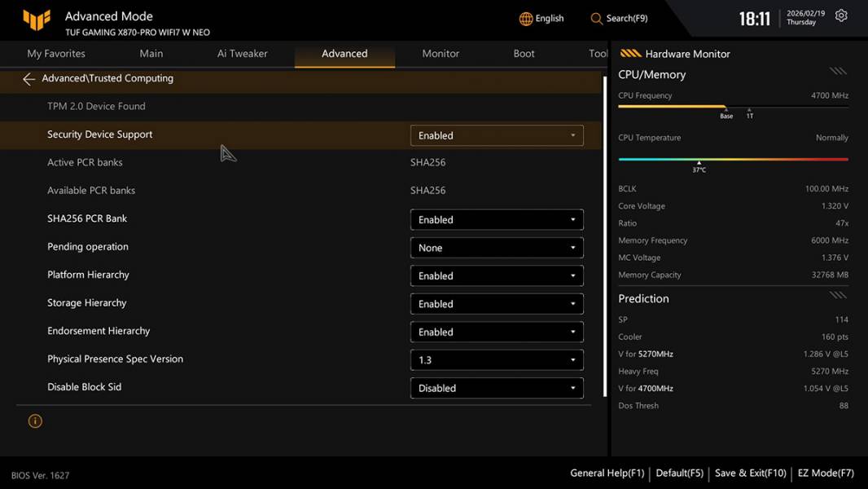Screen dimensions: 868x489
Task: Click the back arrow in Trusted Computing breadcrumb
Action: click(x=28, y=79)
